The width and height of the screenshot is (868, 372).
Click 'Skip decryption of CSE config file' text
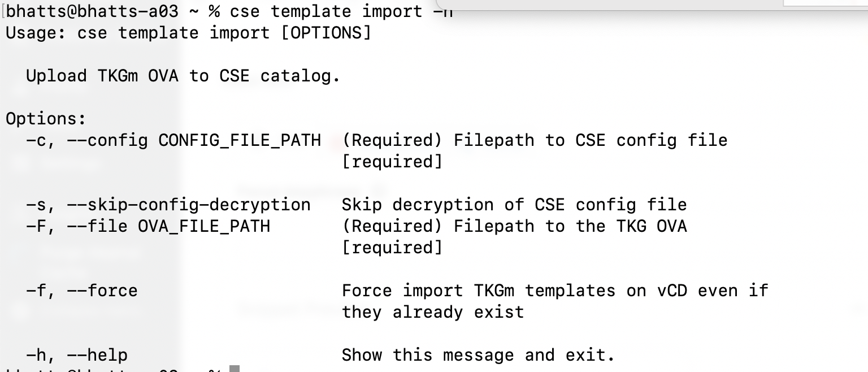pyautogui.click(x=514, y=205)
